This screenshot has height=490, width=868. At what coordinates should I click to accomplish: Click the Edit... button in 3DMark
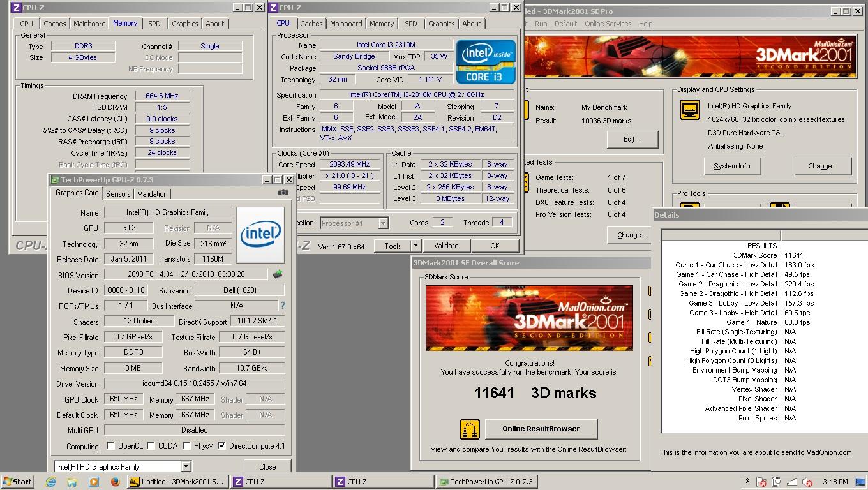pyautogui.click(x=632, y=139)
